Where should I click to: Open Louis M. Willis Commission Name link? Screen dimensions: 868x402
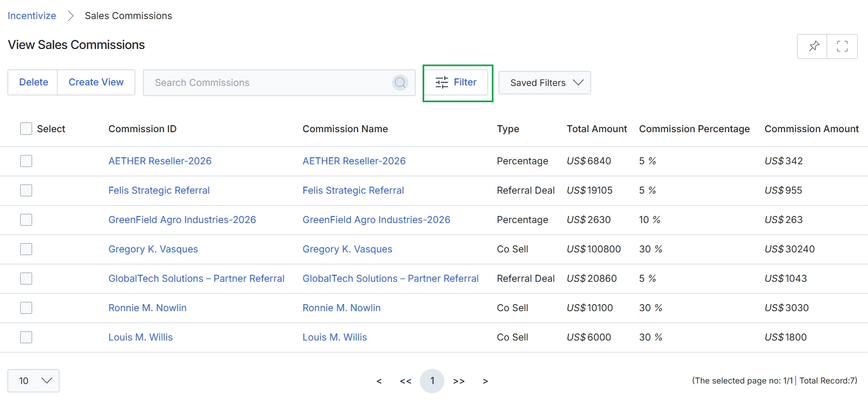[x=335, y=337]
